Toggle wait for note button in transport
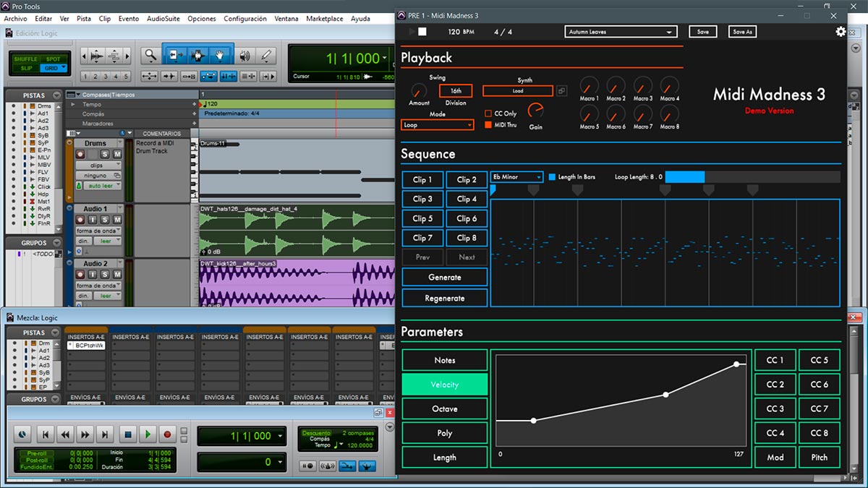 [x=307, y=466]
